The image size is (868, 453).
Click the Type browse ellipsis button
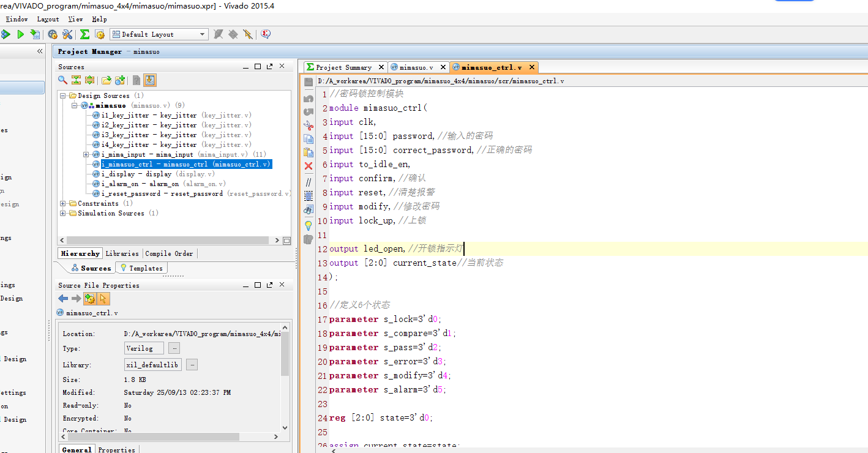coord(174,348)
